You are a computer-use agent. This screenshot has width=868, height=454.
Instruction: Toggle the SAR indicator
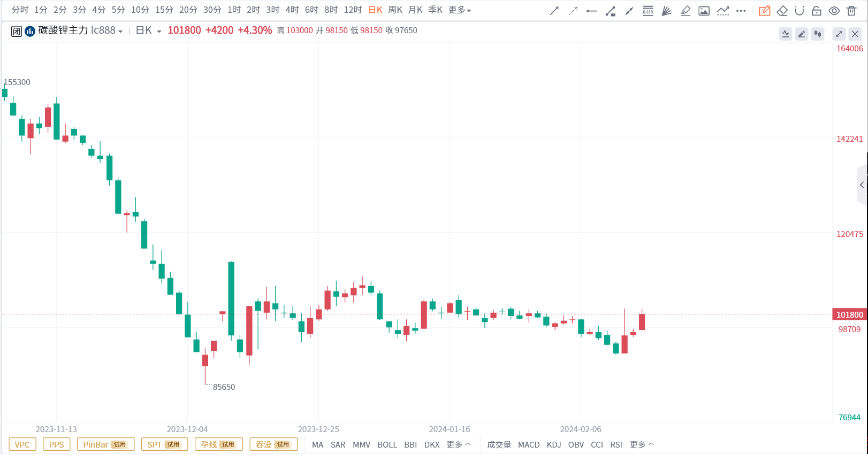pos(338,444)
